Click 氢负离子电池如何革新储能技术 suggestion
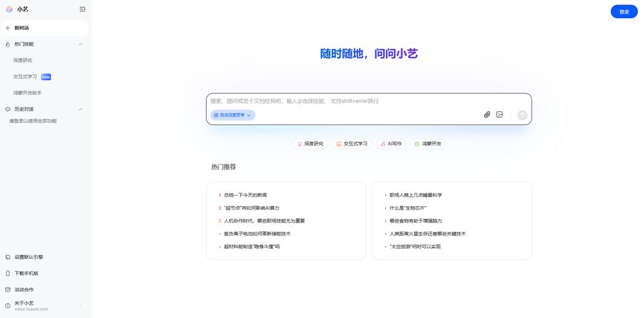Image resolution: width=644 pixels, height=318 pixels. [x=257, y=234]
